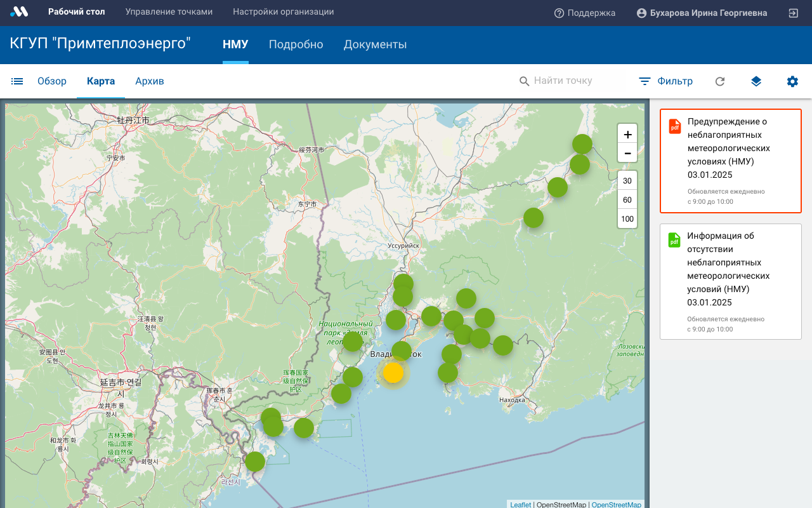This screenshot has height=508, width=812.
Task: Click the refresh icon
Action: pos(720,81)
